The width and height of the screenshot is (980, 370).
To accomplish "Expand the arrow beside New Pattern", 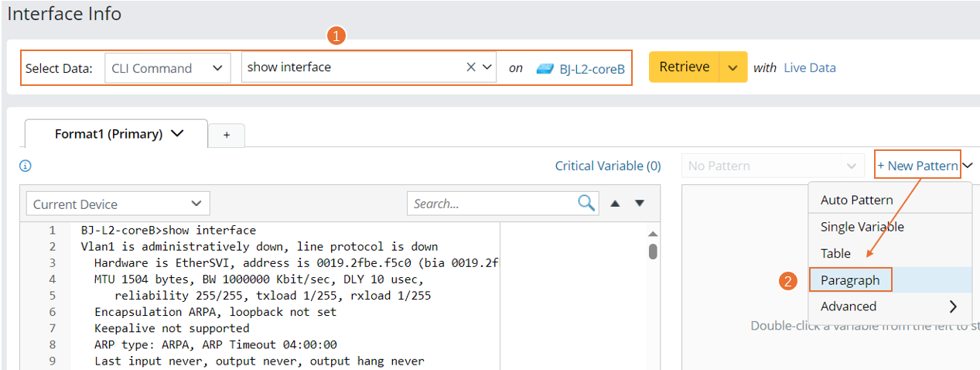I will (x=968, y=166).
